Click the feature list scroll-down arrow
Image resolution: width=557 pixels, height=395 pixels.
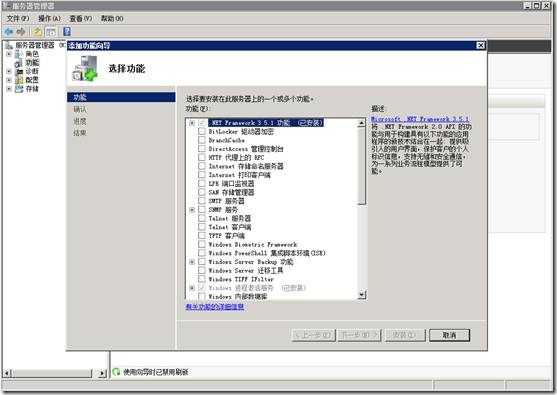click(361, 294)
